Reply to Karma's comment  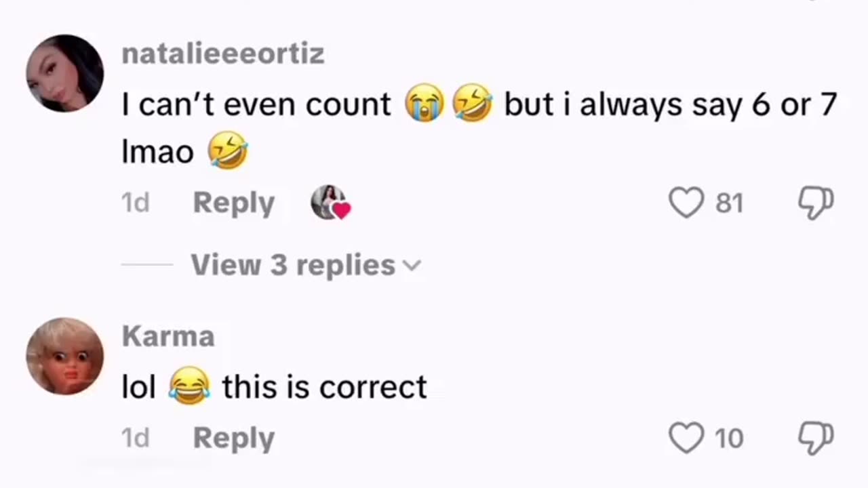233,438
